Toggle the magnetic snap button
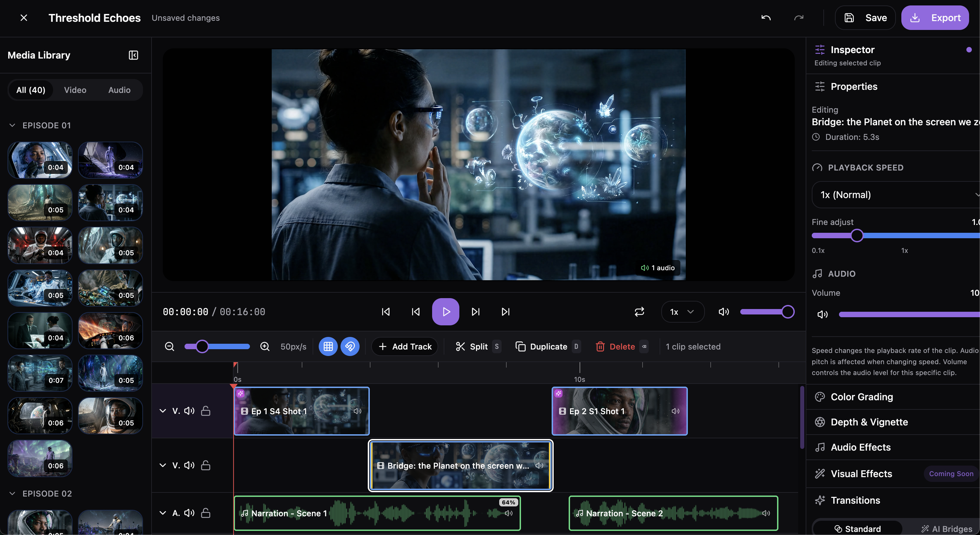Image resolution: width=980 pixels, height=535 pixels. [x=350, y=346]
